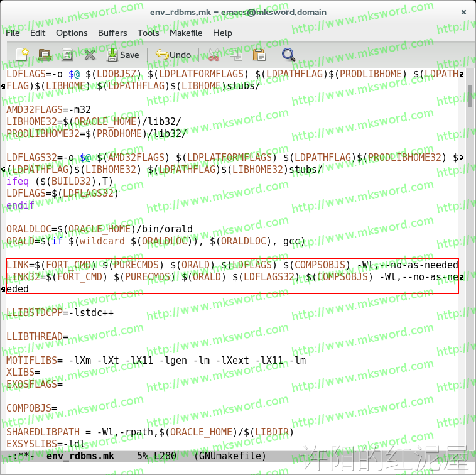
Task: Close the emacs window
Action: [x=463, y=12]
